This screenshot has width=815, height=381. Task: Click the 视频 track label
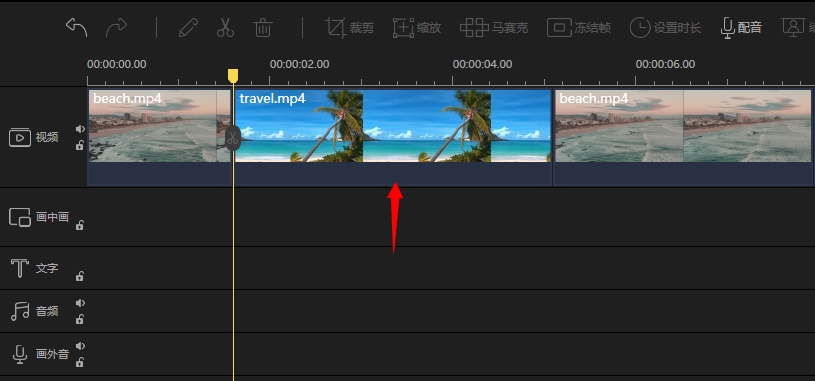[x=47, y=138]
